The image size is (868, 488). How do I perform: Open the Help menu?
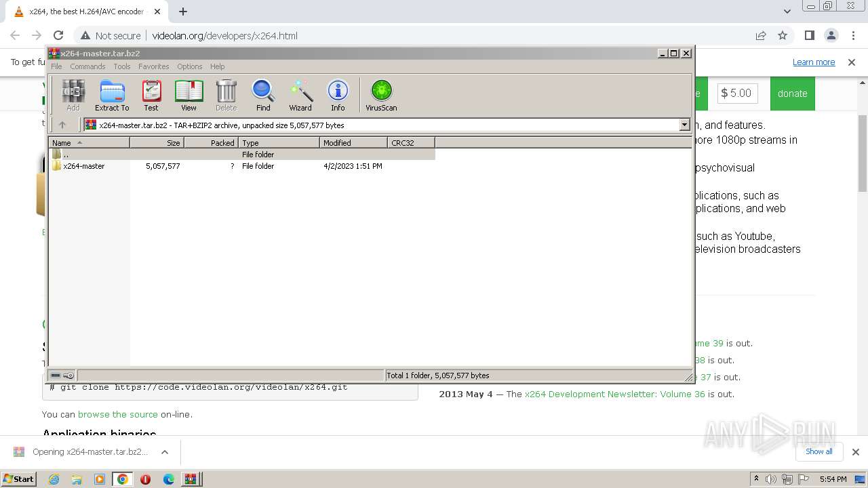(217, 66)
